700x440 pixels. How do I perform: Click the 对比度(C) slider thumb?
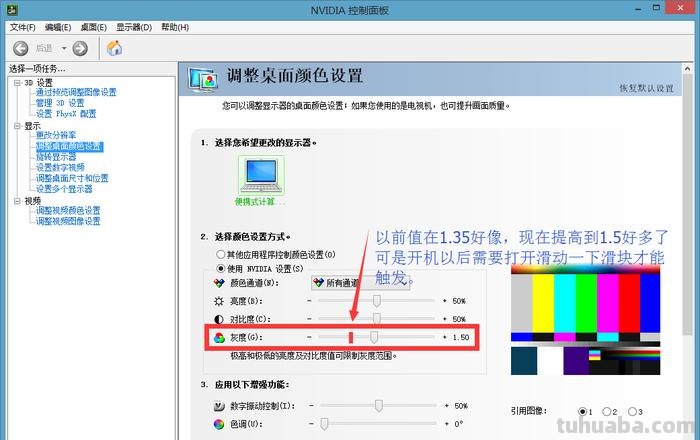(377, 319)
